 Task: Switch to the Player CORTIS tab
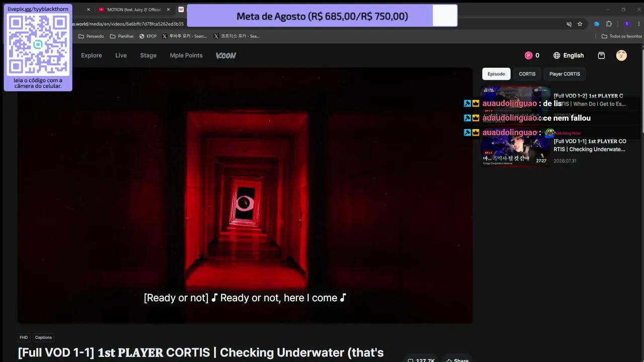565,74
